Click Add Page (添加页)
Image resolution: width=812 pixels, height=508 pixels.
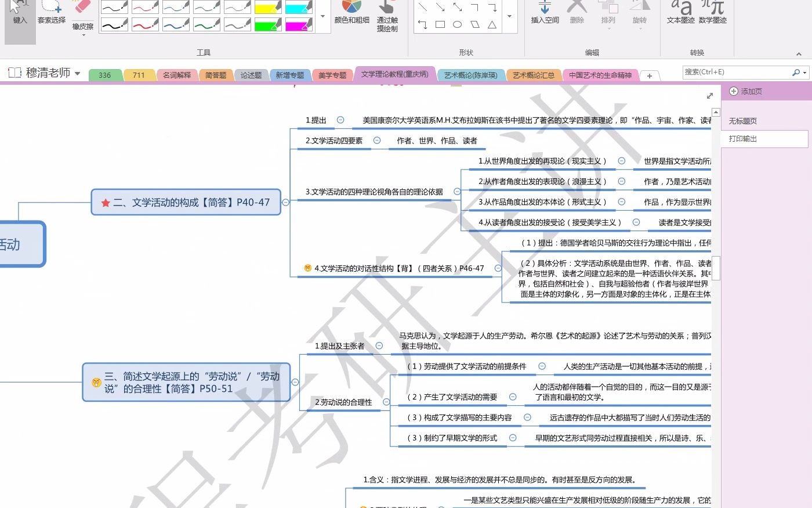click(746, 91)
